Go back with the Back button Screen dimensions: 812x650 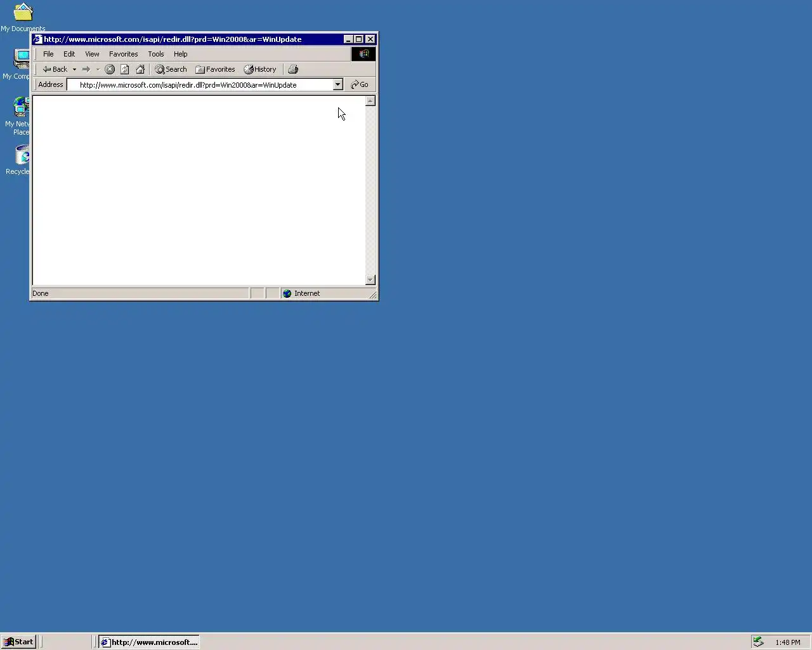click(x=55, y=69)
